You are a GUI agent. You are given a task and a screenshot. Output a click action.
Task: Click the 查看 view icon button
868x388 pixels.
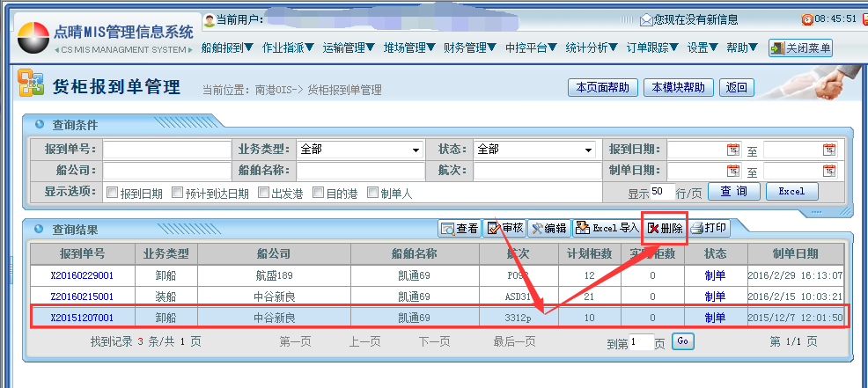tap(460, 229)
